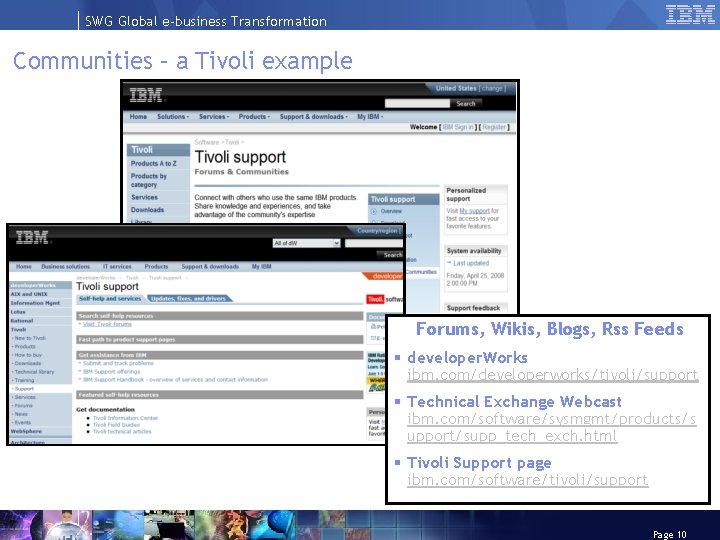Viewport: 720px width, 540px height.
Task: Open the 'All of dW' search scope dropdown
Action: [x=307, y=243]
